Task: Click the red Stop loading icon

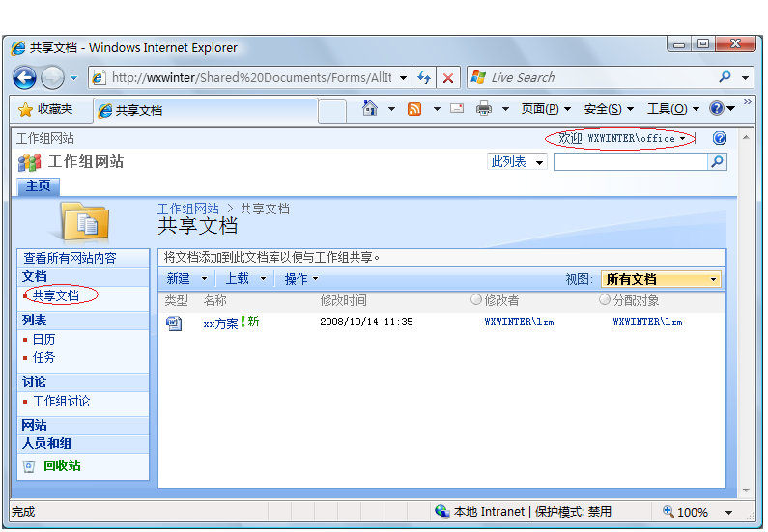Action: (447, 78)
